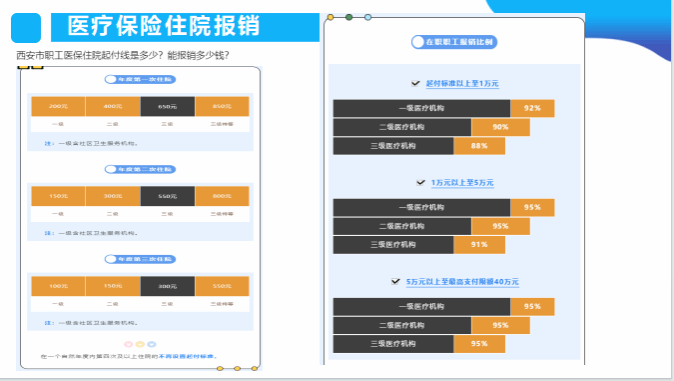Click the green dot atop right panel
This screenshot has width=674, height=381.
(349, 17)
